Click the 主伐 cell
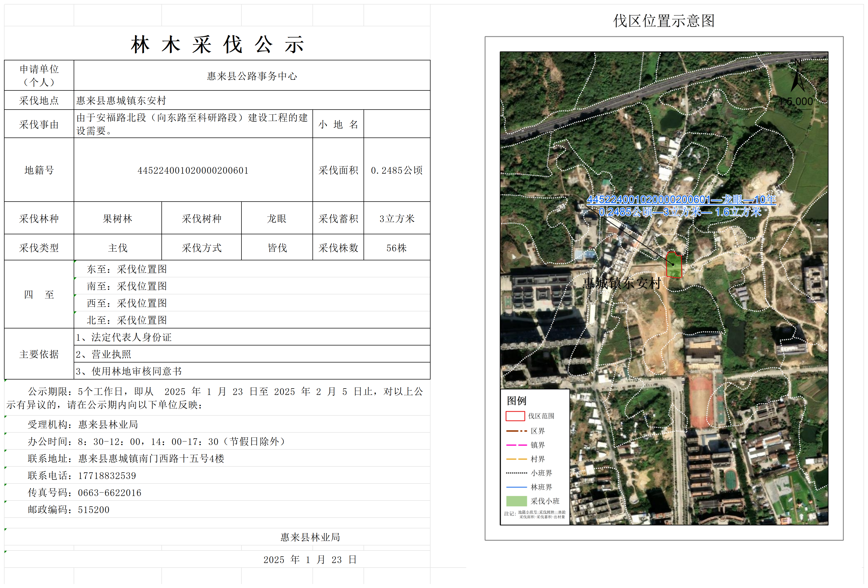This screenshot has height=588, width=868. coord(118,247)
